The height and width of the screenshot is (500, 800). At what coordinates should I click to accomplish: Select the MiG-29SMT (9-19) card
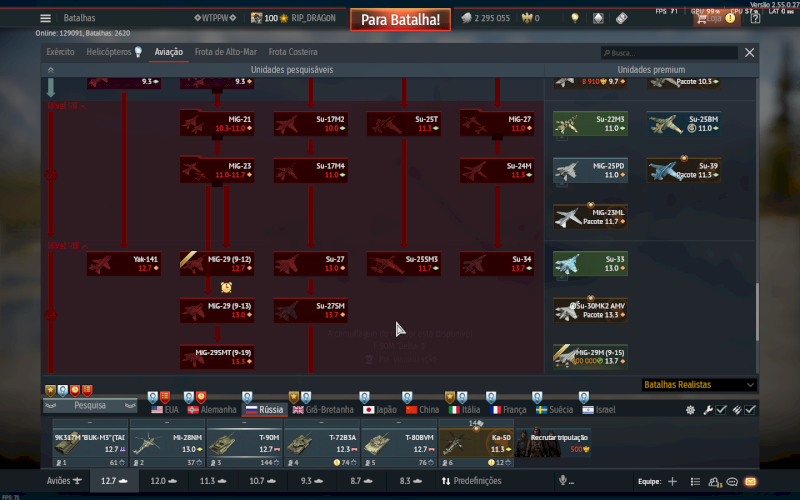[x=217, y=357]
